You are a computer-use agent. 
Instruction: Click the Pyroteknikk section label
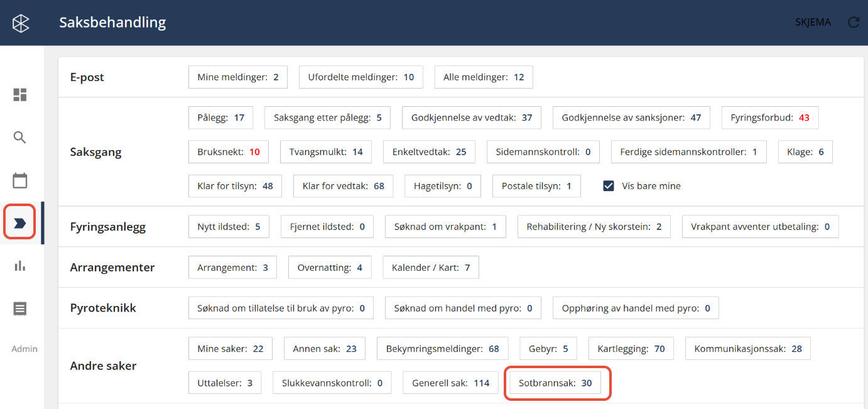point(103,308)
